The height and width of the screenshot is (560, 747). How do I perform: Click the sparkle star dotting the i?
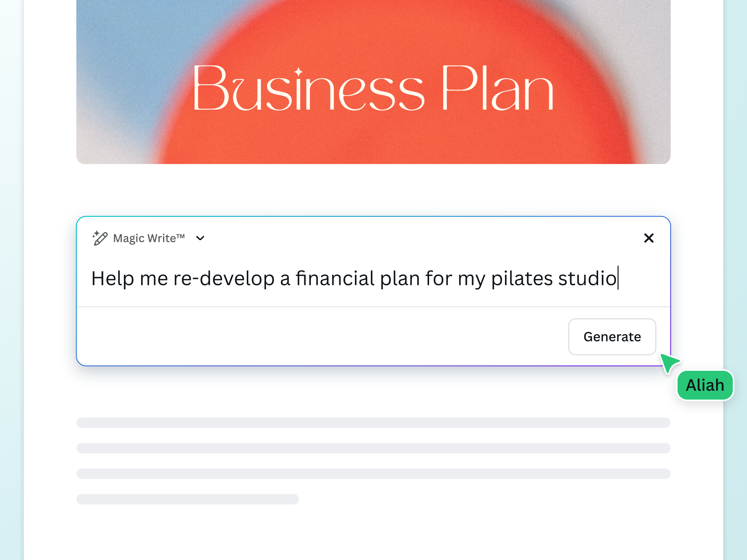[299, 71]
